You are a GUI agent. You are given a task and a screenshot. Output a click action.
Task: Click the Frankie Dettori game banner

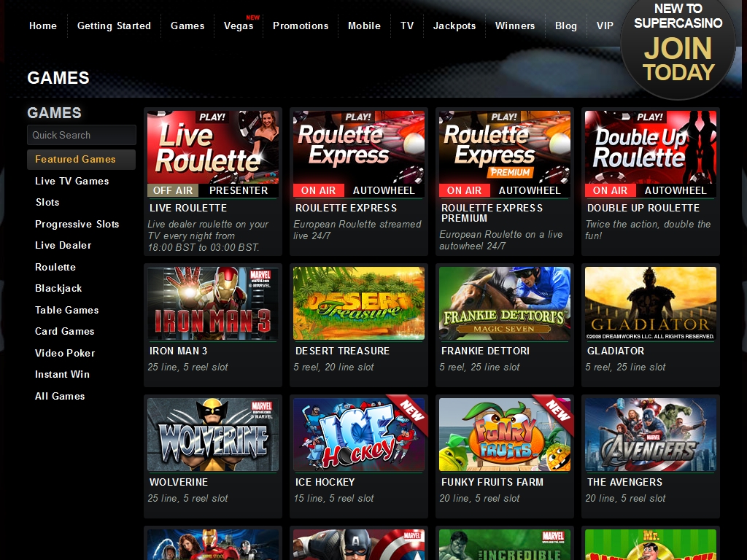[504, 303]
